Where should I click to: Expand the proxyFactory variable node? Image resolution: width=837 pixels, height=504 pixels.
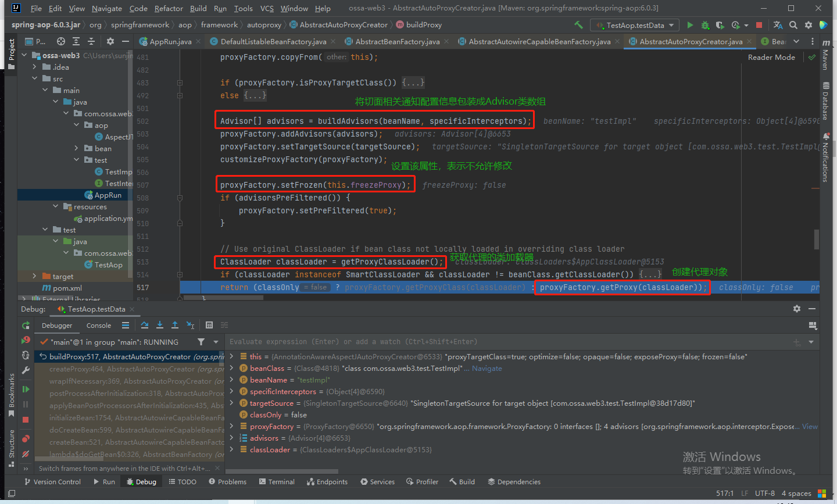[232, 426]
